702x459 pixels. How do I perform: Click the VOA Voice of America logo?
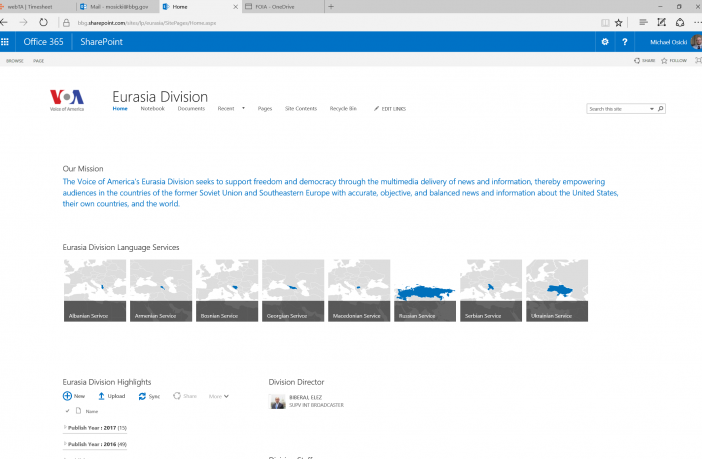click(67, 100)
